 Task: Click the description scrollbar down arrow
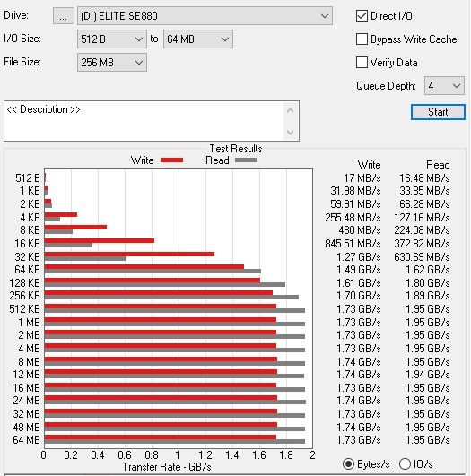point(290,133)
